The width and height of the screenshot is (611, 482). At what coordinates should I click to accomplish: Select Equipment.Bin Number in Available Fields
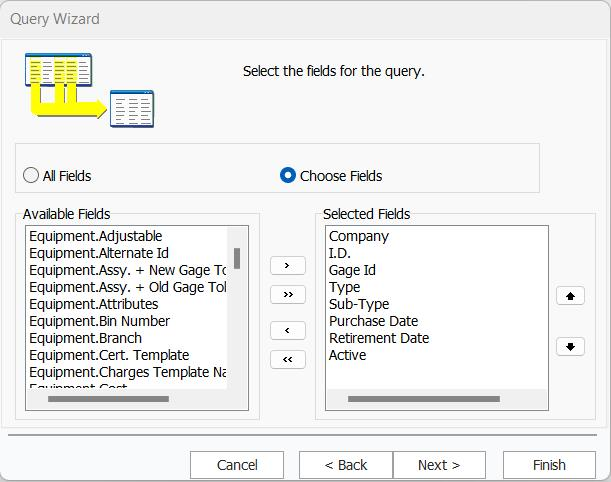tap(99, 321)
